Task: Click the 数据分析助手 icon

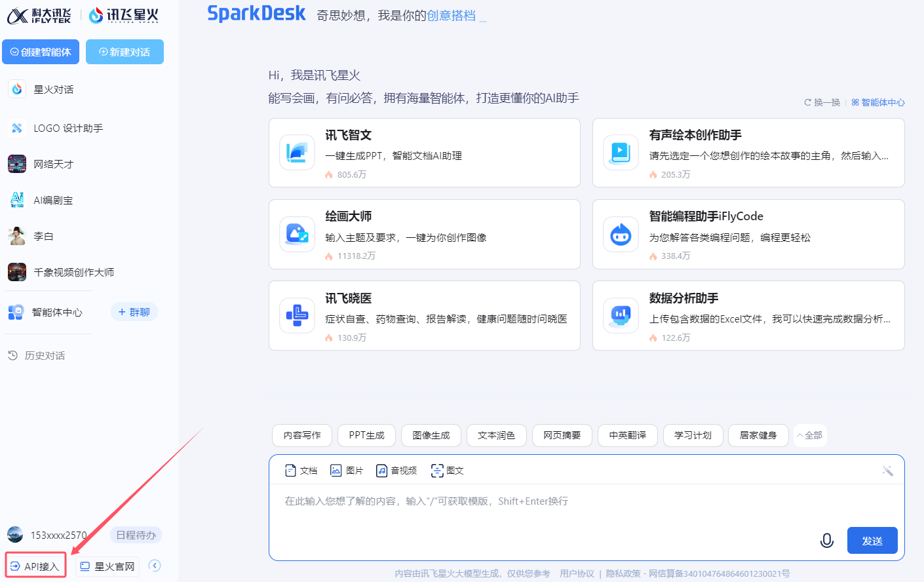Action: (x=621, y=315)
